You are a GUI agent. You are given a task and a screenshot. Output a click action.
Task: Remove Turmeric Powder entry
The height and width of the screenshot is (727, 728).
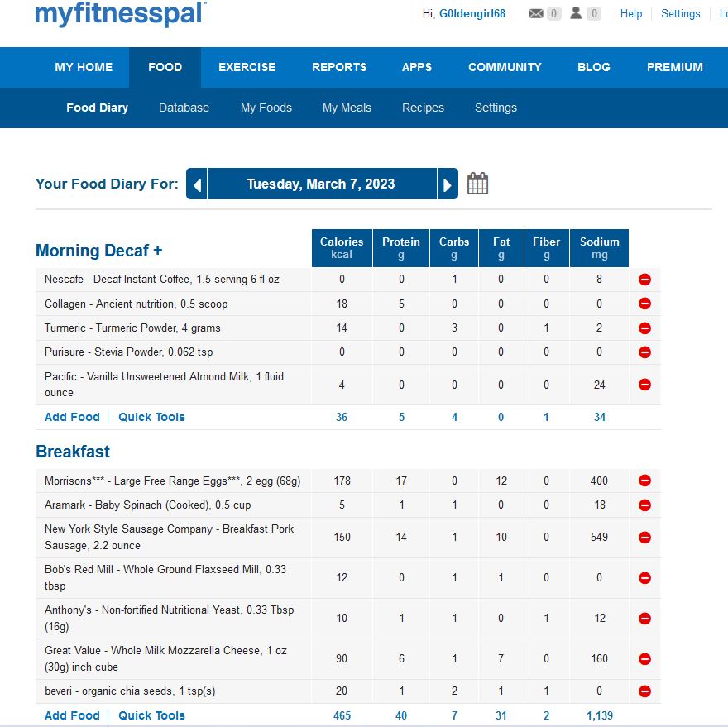coord(644,328)
